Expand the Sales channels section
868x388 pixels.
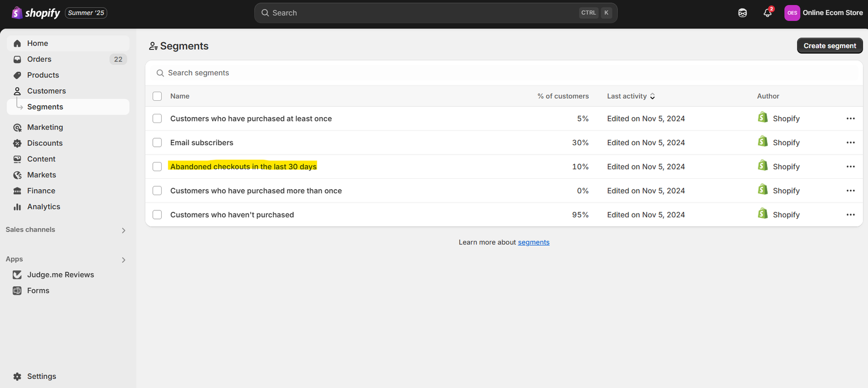124,230
